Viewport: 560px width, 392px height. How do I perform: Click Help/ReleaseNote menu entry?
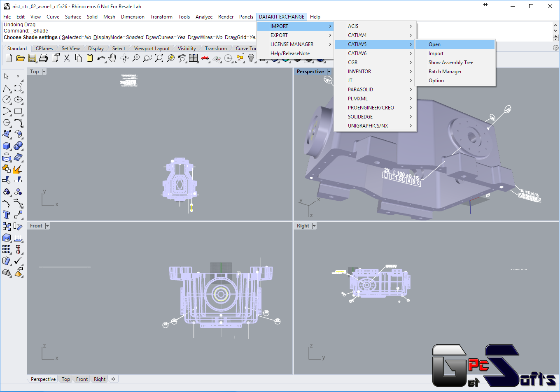[295, 53]
